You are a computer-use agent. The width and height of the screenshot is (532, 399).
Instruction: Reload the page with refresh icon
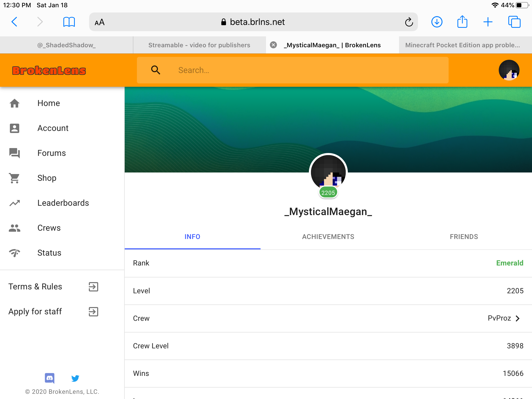pyautogui.click(x=409, y=22)
